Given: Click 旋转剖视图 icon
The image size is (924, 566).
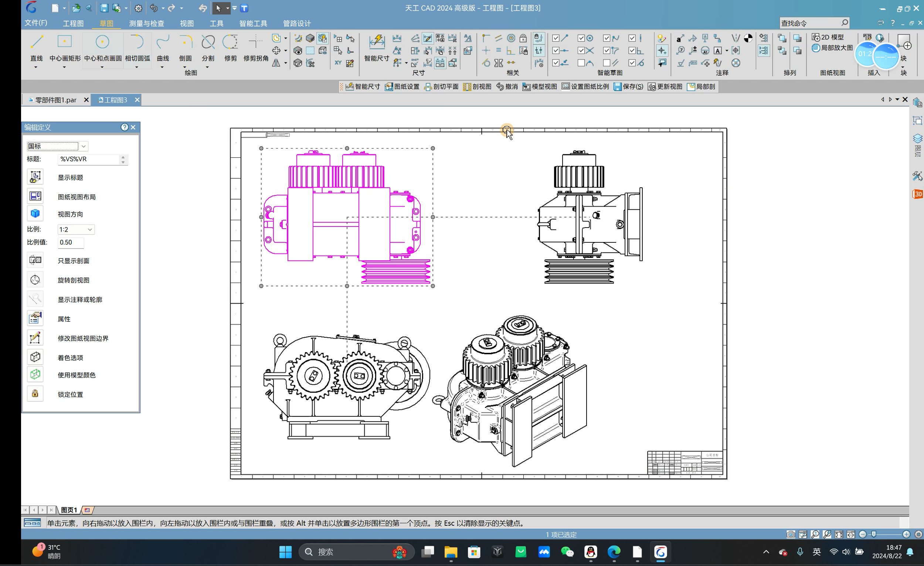Looking at the screenshot, I should tap(35, 280).
